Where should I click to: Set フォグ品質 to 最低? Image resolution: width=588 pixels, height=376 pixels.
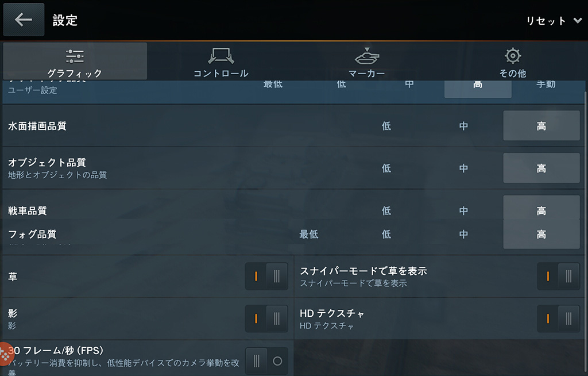pyautogui.click(x=308, y=235)
